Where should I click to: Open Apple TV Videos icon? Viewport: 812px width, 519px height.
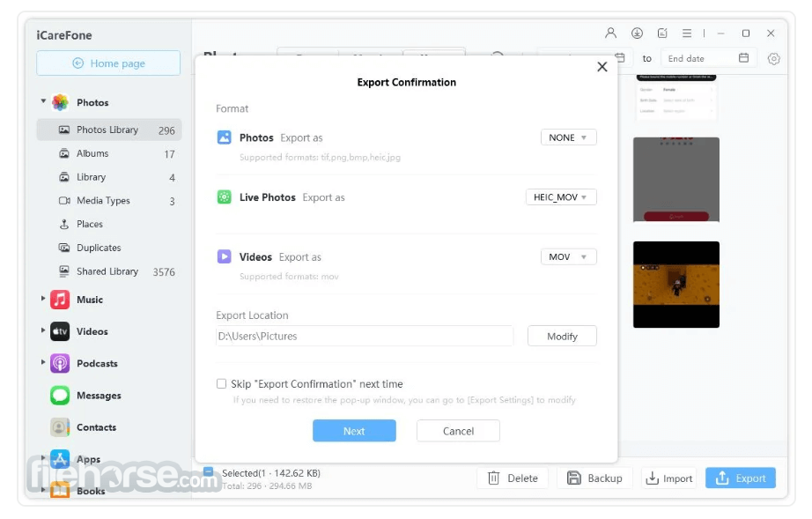click(60, 331)
